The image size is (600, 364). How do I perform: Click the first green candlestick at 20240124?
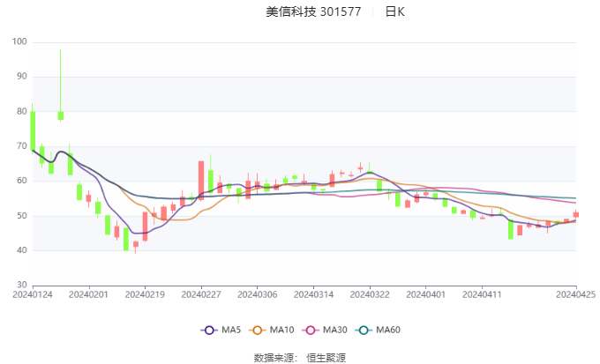(x=33, y=128)
